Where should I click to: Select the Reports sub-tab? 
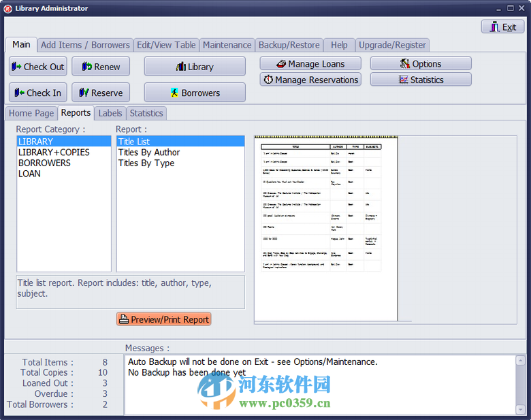click(76, 112)
